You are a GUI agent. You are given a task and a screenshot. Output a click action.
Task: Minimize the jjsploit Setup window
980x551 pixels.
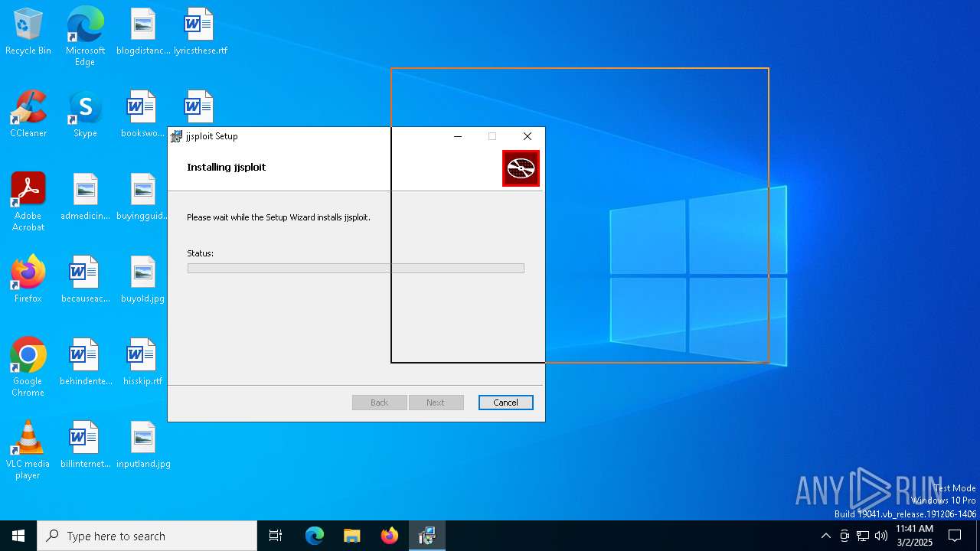coord(458,136)
